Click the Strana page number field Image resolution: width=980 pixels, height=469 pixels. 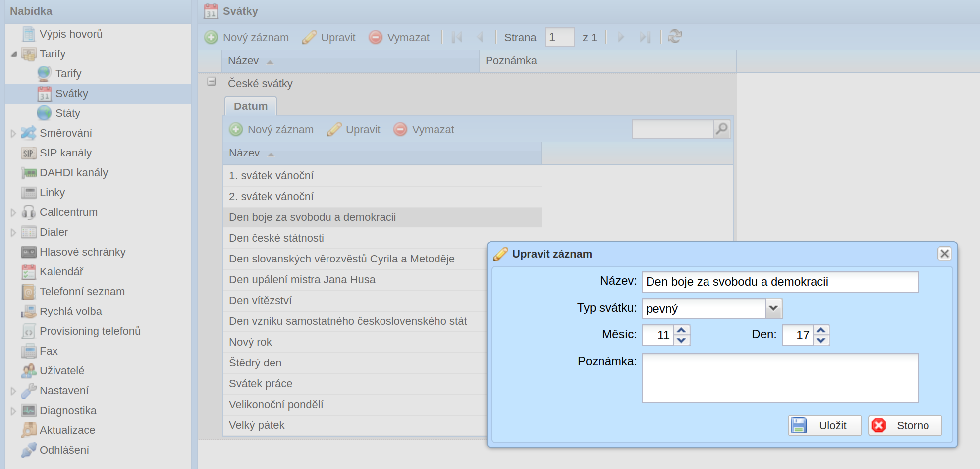tap(559, 37)
